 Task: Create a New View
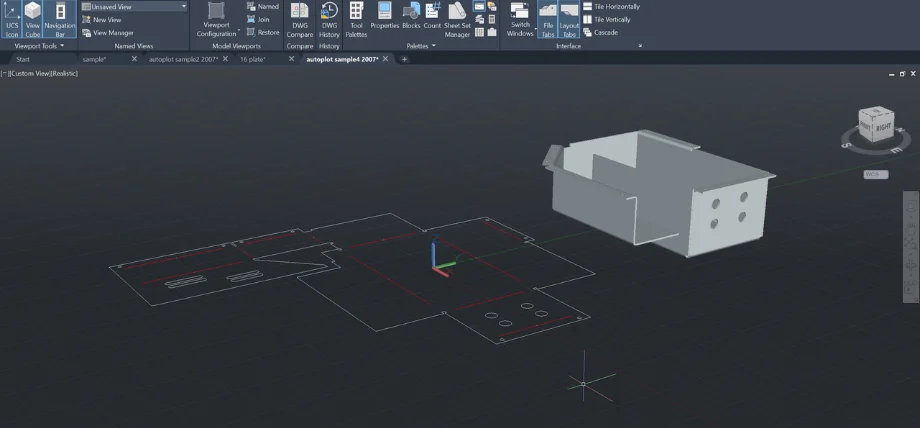102,19
